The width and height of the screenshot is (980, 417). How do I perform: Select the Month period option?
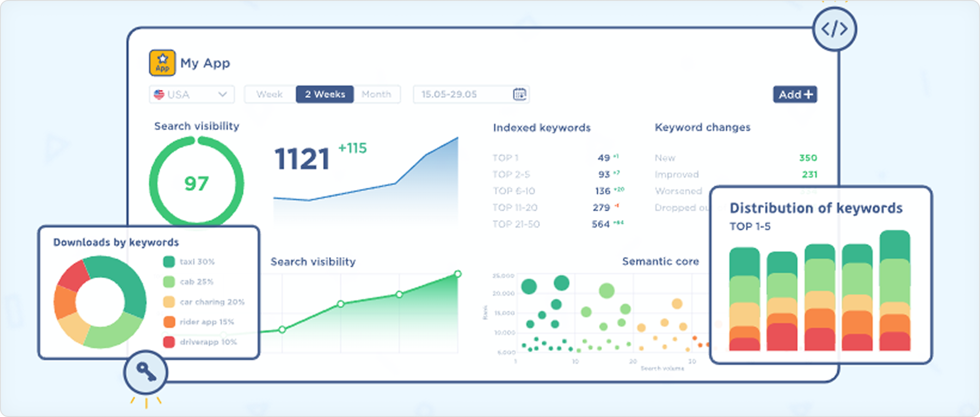376,94
